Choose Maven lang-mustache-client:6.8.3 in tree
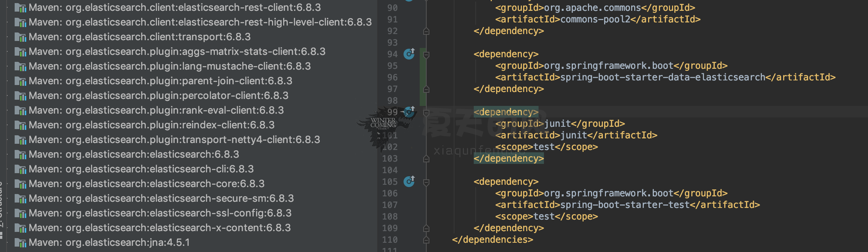 pos(169,66)
